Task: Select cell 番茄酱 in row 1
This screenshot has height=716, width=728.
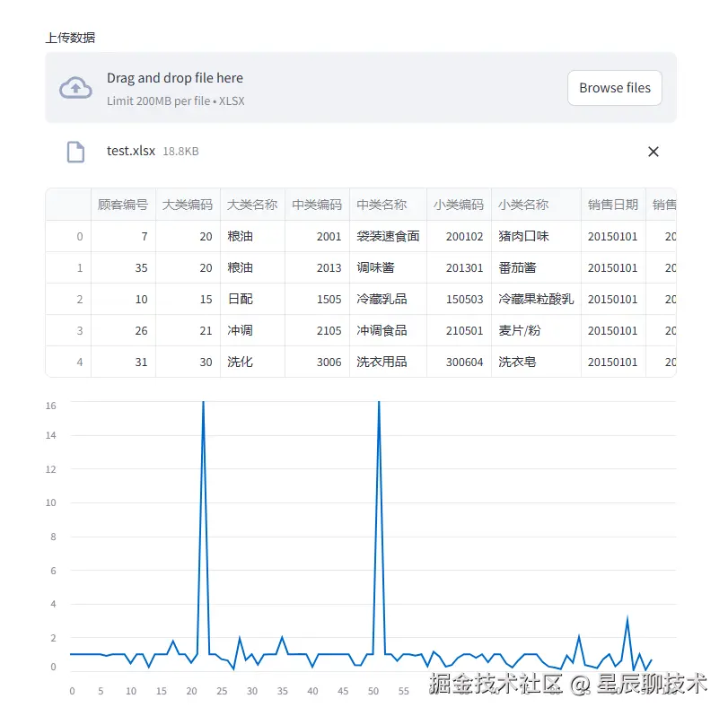Action: pos(536,267)
